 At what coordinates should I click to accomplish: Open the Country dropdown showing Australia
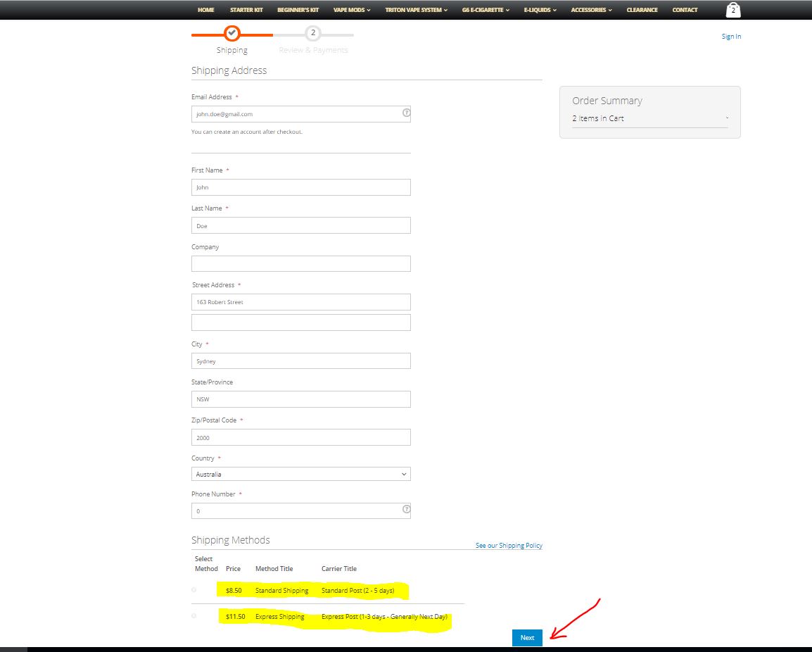coord(300,474)
